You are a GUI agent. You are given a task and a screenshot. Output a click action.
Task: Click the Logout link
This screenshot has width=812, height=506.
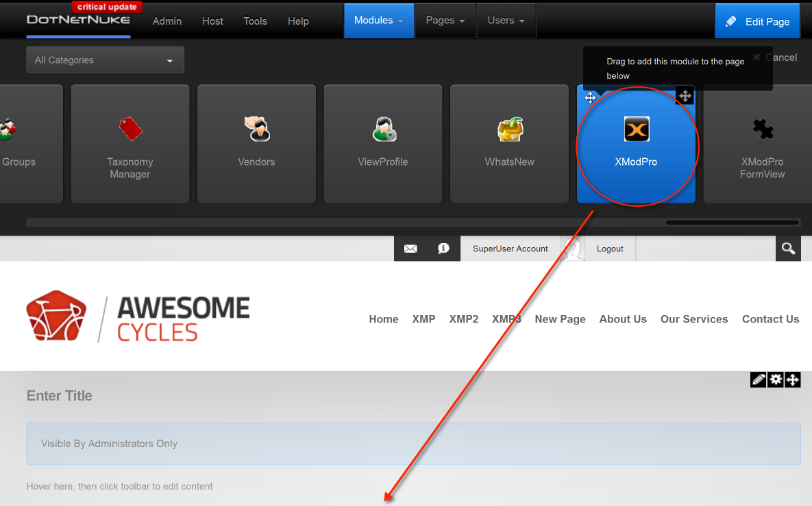pos(610,249)
